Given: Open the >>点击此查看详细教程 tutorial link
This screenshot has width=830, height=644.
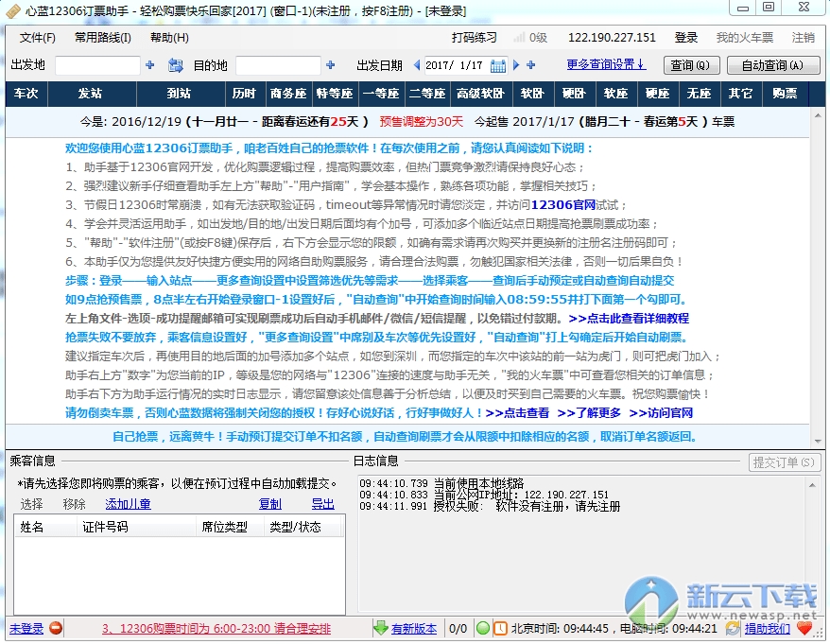Looking at the screenshot, I should point(629,318).
